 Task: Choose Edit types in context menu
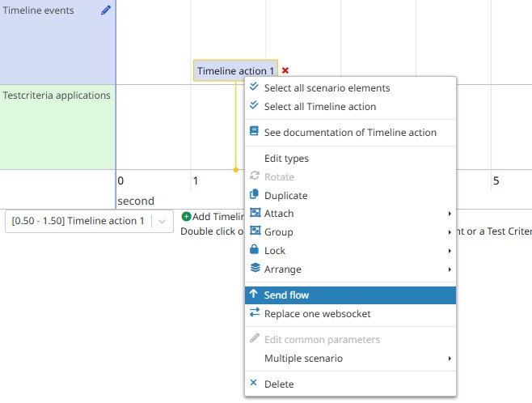286,159
